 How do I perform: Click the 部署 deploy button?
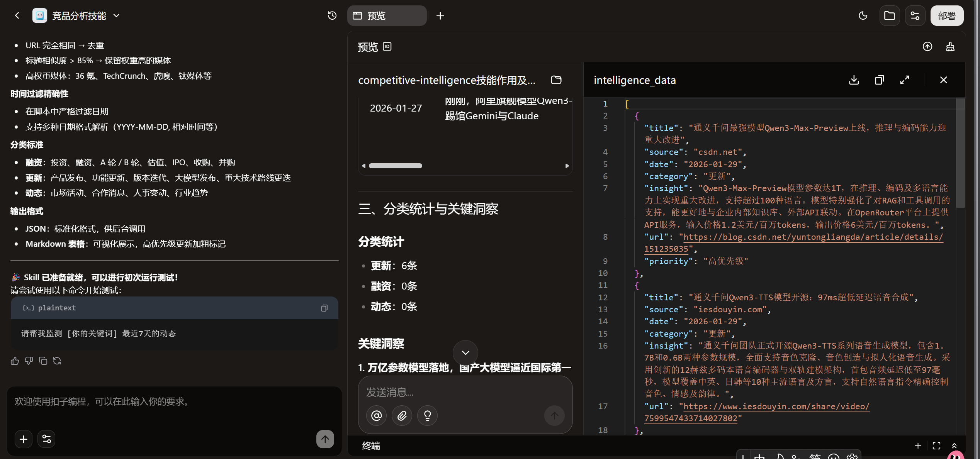point(946,16)
